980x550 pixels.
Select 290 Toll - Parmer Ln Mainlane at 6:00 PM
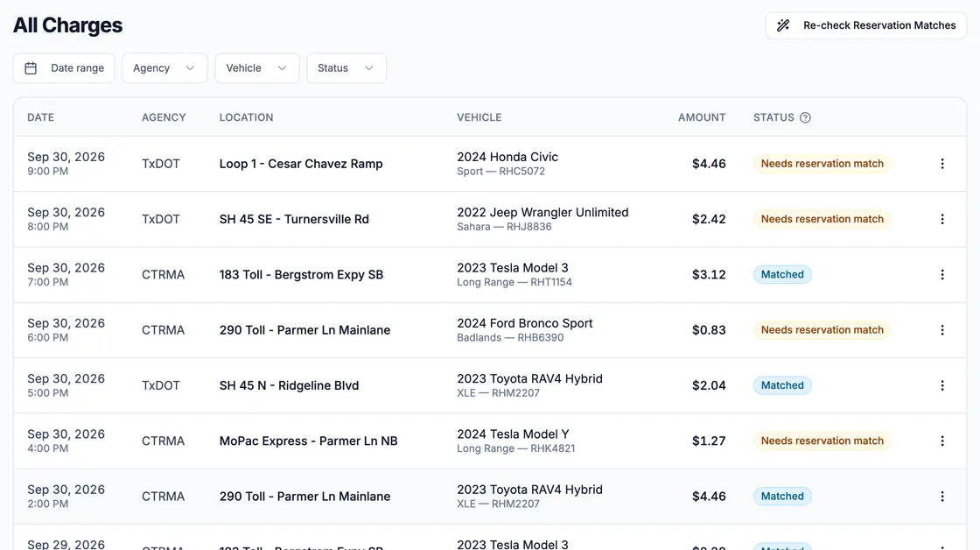tap(304, 330)
